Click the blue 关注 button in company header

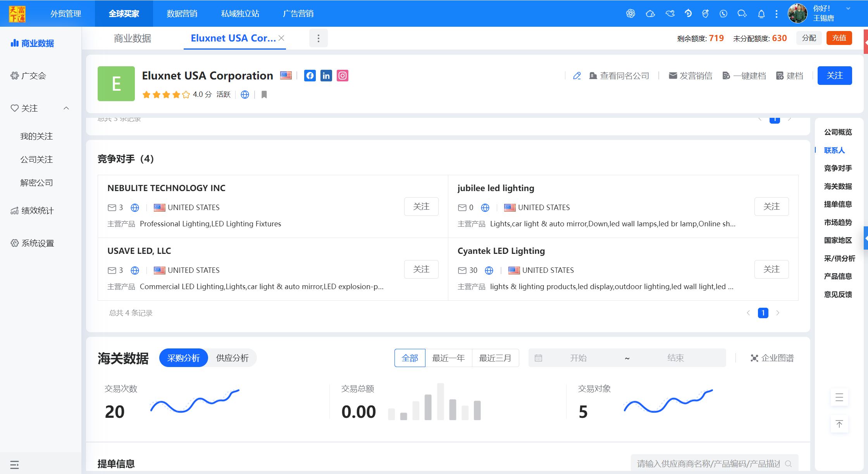point(835,76)
